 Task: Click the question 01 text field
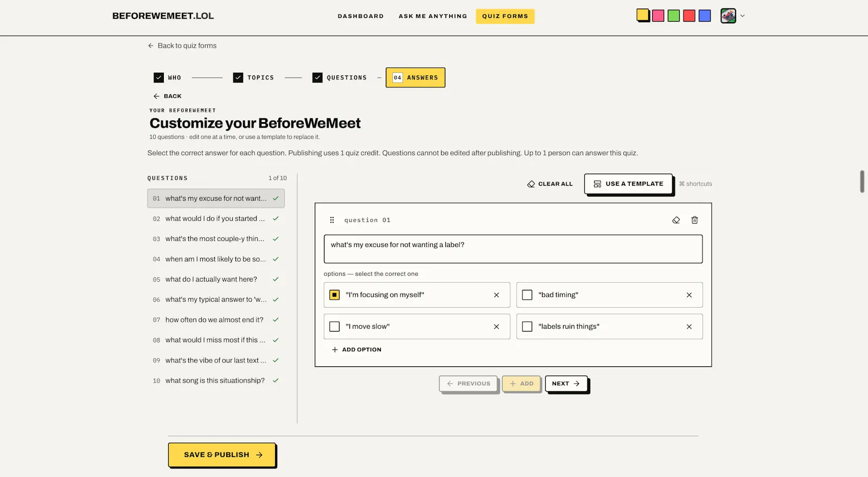(x=513, y=249)
